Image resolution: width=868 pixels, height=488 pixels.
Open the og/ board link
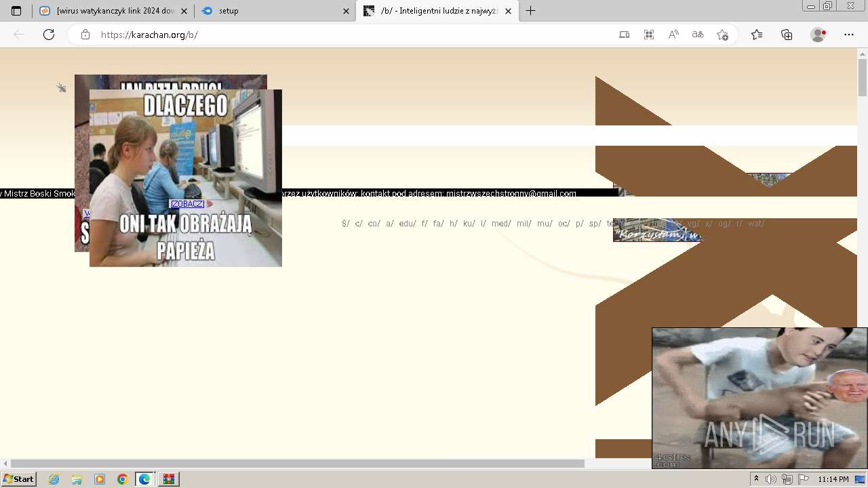[724, 224]
